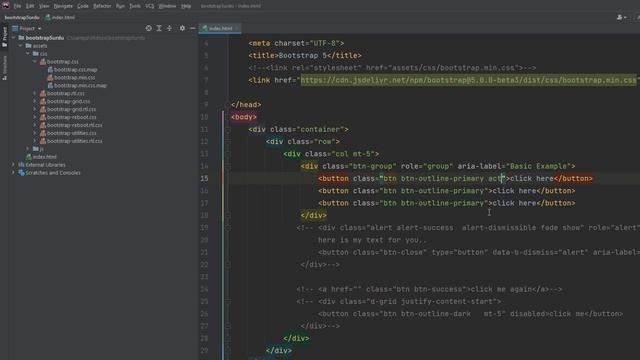Click the Expand All icon in Project panel
The width and height of the screenshot is (640, 360).
pyautogui.click(x=159, y=28)
